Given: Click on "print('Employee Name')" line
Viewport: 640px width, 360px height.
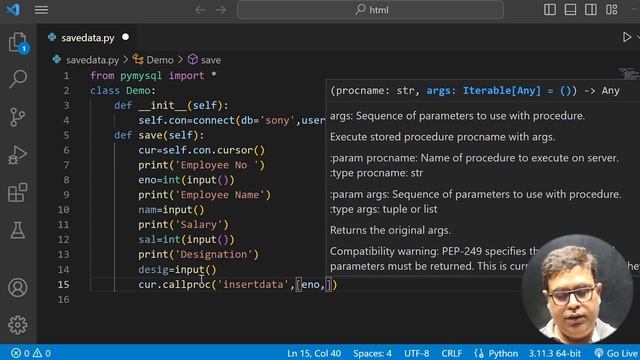Looking at the screenshot, I should 204,195.
